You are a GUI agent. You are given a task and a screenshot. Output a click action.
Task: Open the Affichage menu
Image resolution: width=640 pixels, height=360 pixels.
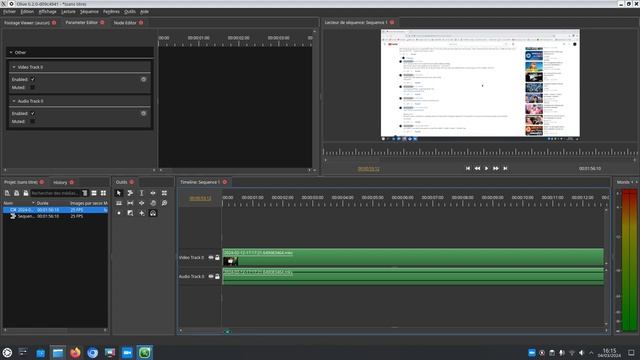click(48, 12)
